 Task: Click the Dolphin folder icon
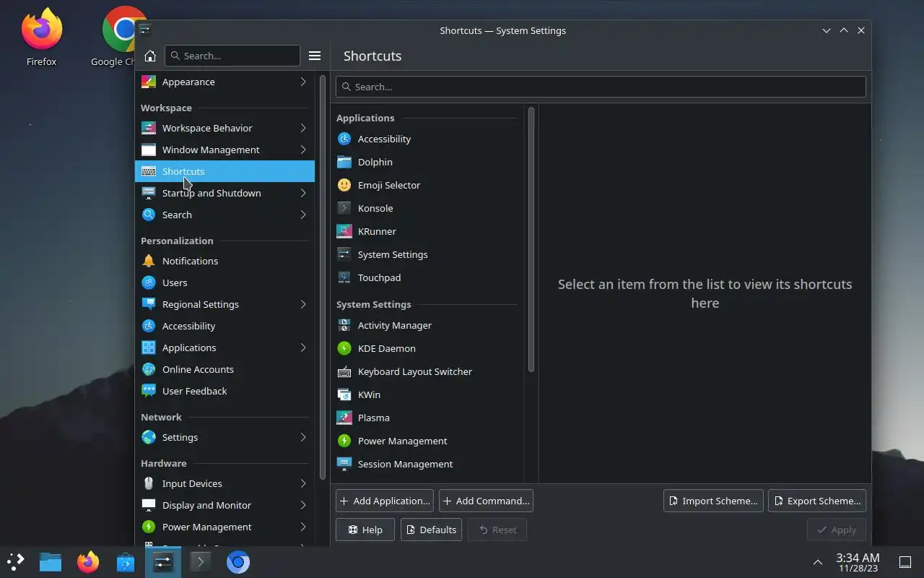pyautogui.click(x=344, y=162)
